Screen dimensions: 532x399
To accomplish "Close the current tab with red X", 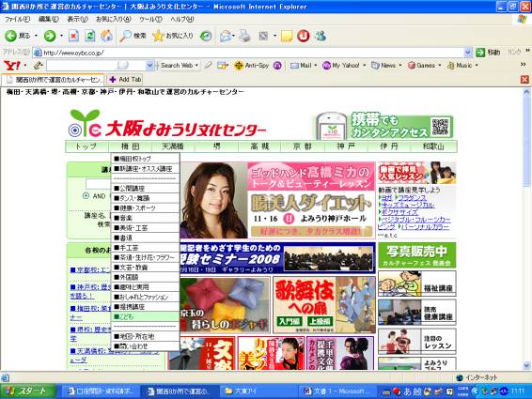I will click(524, 79).
